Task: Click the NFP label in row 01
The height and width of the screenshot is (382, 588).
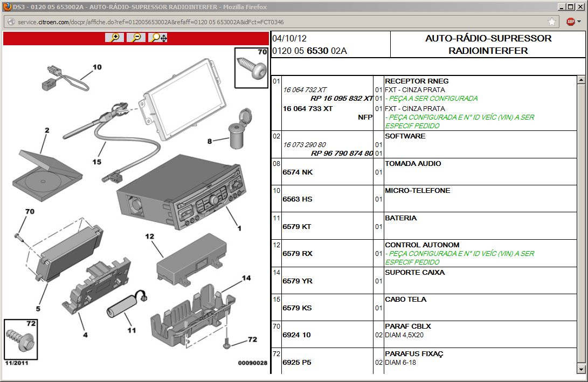Action: (365, 117)
